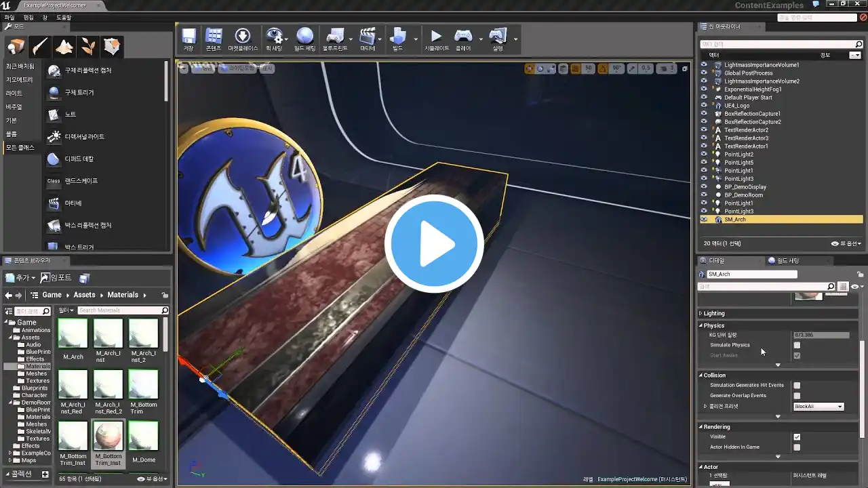Screen dimensions: 868x488
Task: Uncheck the Visible checkbox
Action: 797,437
